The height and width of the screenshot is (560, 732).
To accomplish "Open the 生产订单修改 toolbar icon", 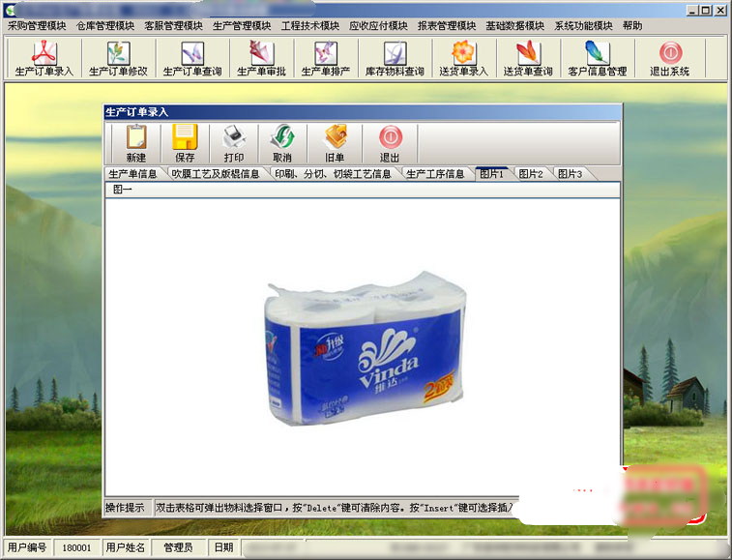I will pyautogui.click(x=118, y=58).
